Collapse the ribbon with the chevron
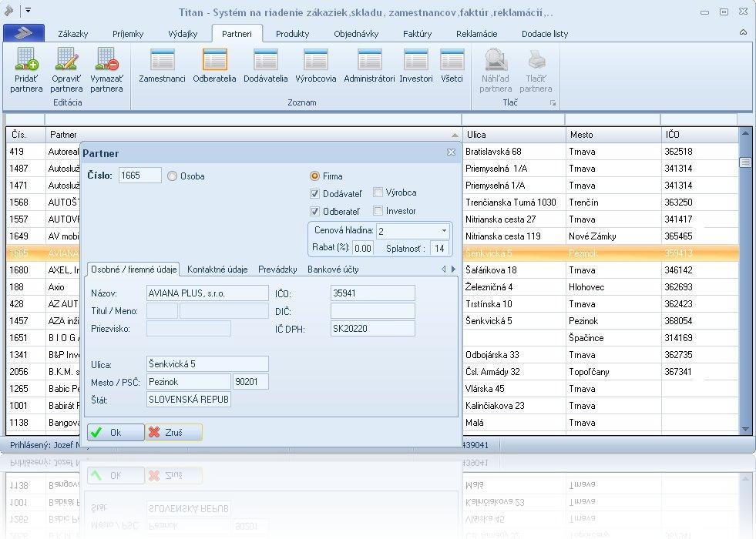Viewport: 756px width, 539px height. coord(743,32)
